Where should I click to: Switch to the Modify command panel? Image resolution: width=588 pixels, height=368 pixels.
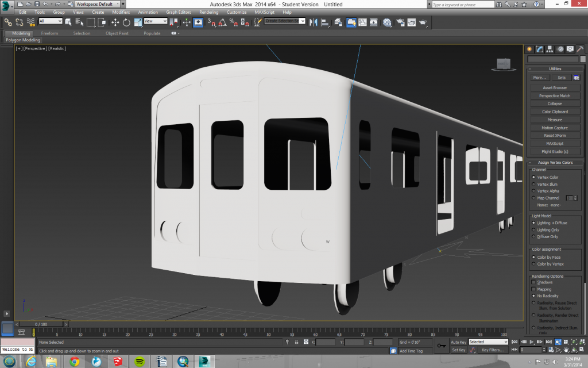tap(540, 49)
